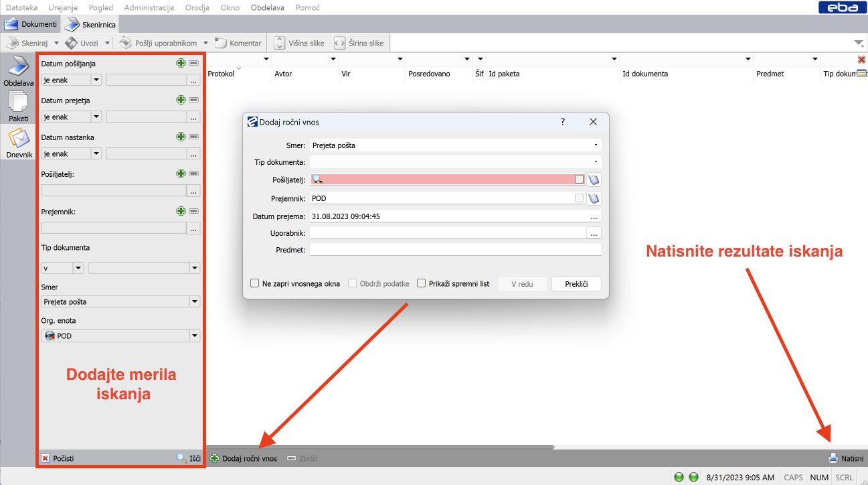Open the Paketi sidebar icon

coord(18,105)
